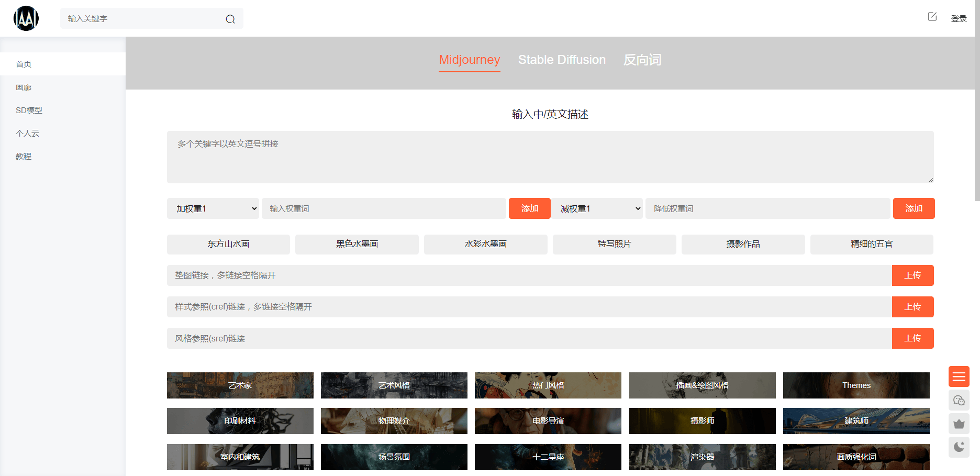Open SD模型 in the sidebar
The width and height of the screenshot is (980, 476).
(x=29, y=110)
